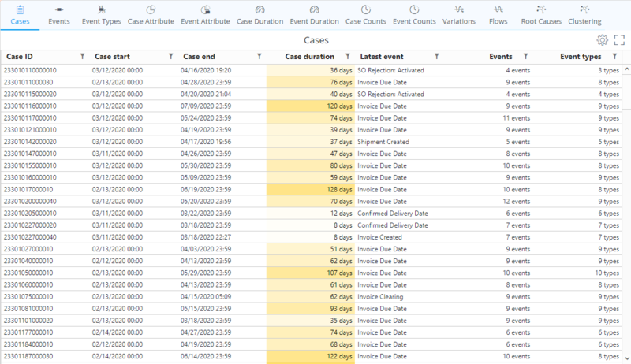Click the Event Counts clock icon
This screenshot has width=631, height=364.
click(414, 9)
